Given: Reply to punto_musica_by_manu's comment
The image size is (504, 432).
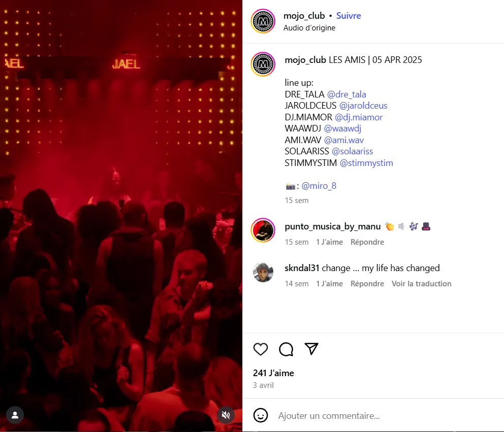Looking at the screenshot, I should click(x=367, y=242).
